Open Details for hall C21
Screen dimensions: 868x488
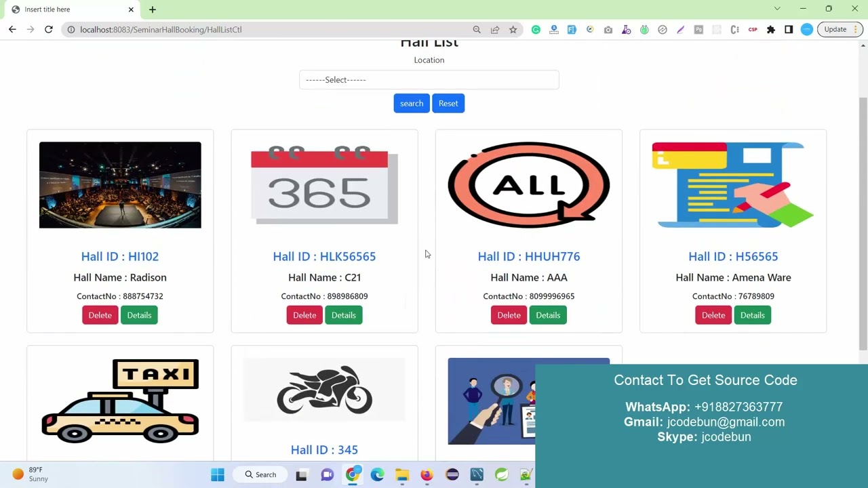(x=344, y=315)
